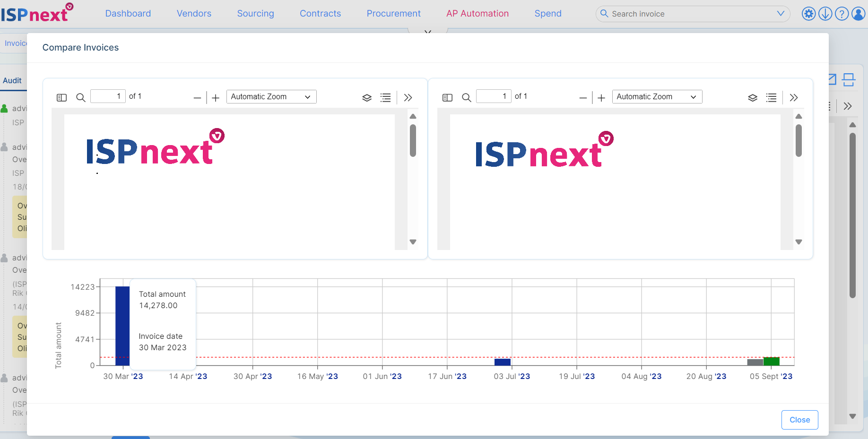868x439 pixels.
Task: Open the AP Automation menu
Action: (x=477, y=14)
